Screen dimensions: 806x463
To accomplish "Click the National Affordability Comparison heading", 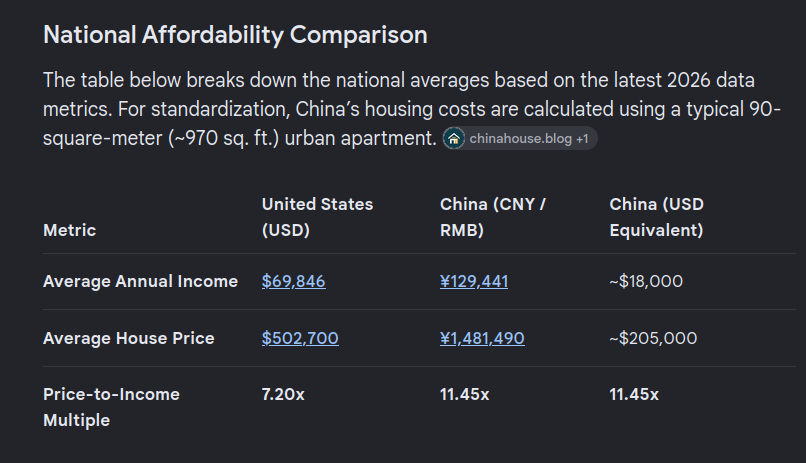I will [235, 35].
